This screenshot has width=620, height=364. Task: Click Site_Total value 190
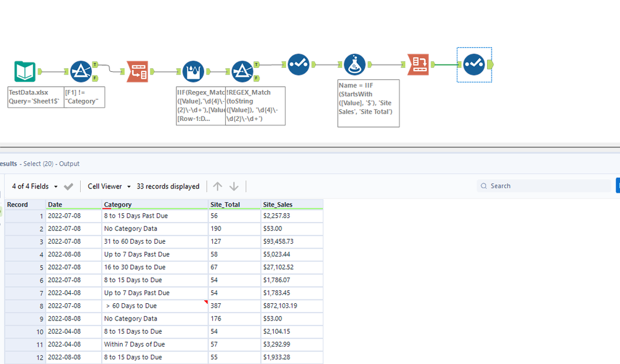[235, 228]
